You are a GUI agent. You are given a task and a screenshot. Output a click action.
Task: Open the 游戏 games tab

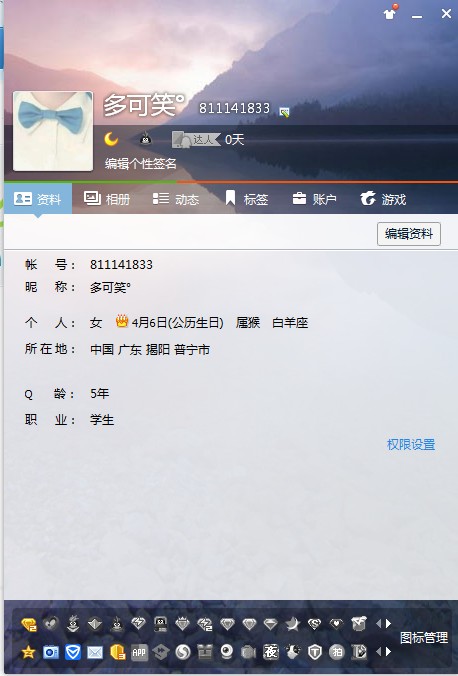pyautogui.click(x=383, y=199)
